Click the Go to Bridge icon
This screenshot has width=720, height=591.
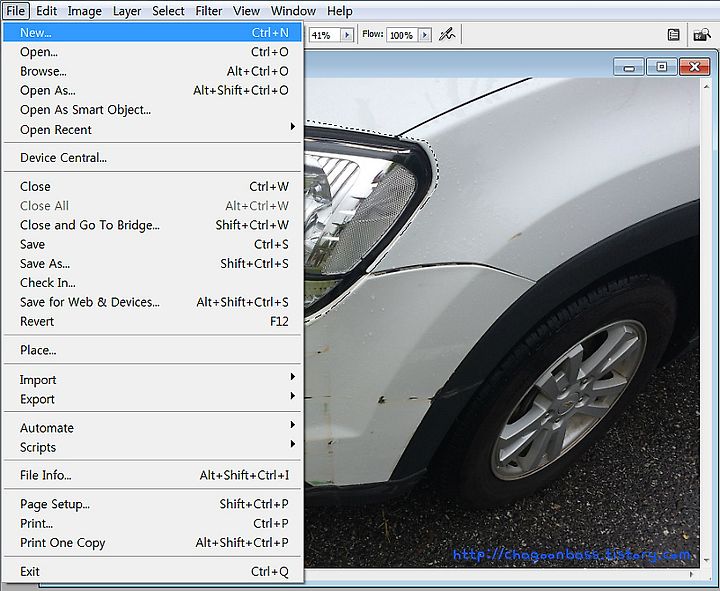702,34
